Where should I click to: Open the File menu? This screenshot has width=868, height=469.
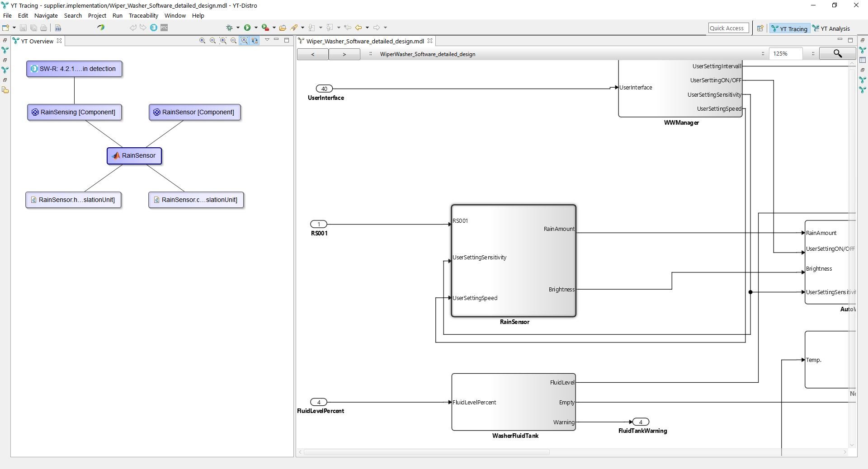click(x=7, y=15)
